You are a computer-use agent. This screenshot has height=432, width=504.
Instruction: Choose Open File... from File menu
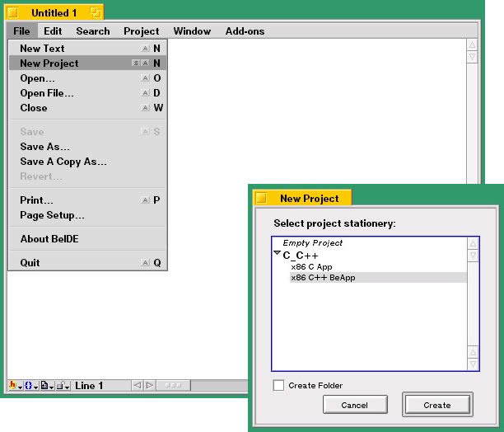coord(87,93)
